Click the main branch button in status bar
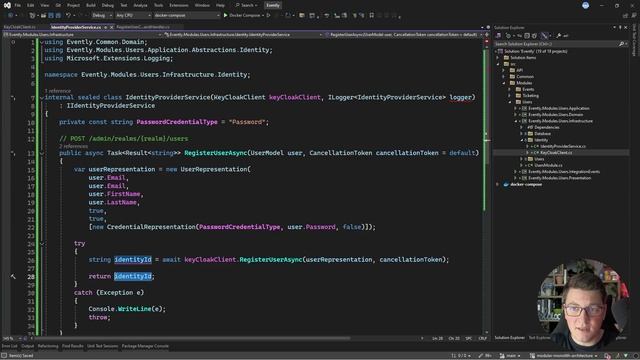Image resolution: width=640 pixels, height=360 pixels. point(511,356)
